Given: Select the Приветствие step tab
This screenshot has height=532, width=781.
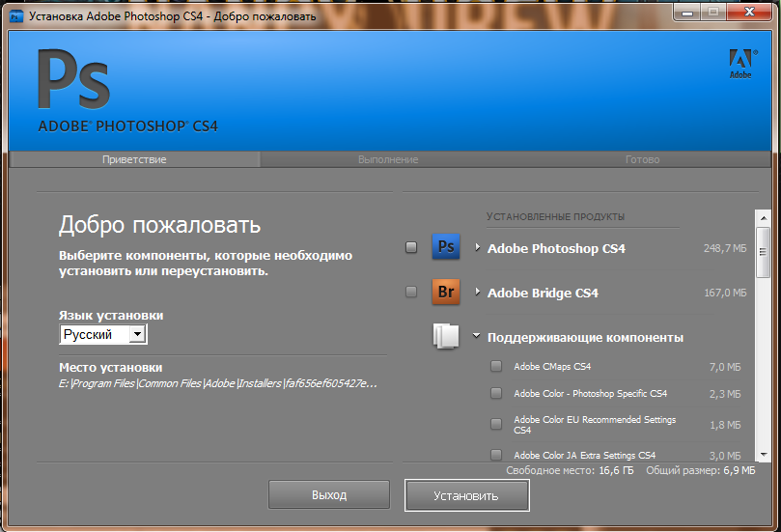Looking at the screenshot, I should 134,159.
